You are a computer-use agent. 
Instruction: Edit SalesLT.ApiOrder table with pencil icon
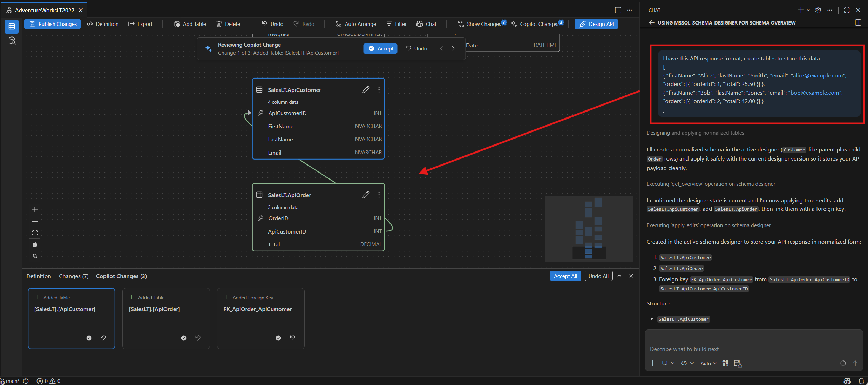click(x=366, y=195)
